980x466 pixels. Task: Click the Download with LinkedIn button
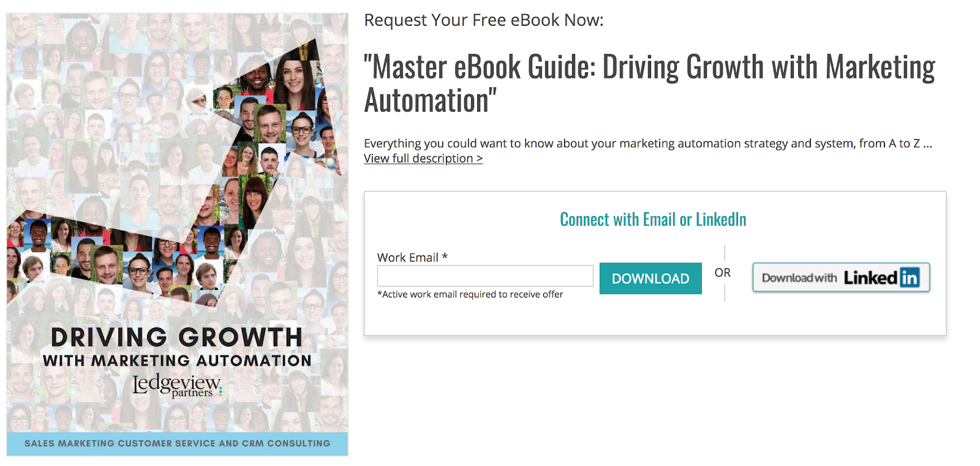pyautogui.click(x=841, y=278)
